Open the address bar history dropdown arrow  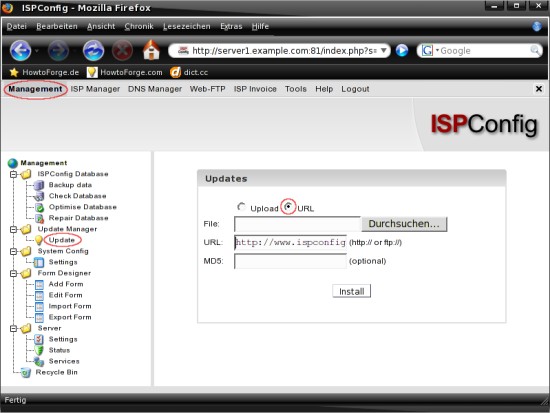tap(384, 51)
